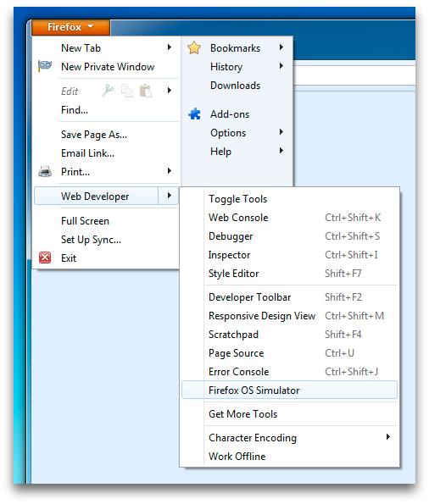Click the Paste clipboard icon

pyautogui.click(x=146, y=91)
